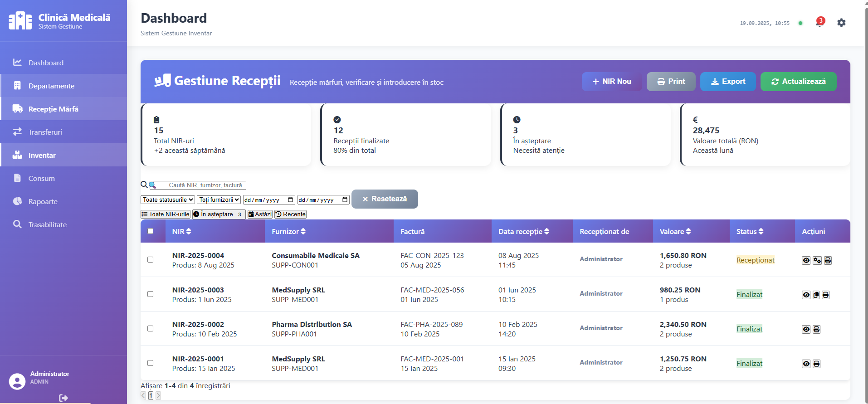Create a new entry with NIR Nou

coord(612,82)
